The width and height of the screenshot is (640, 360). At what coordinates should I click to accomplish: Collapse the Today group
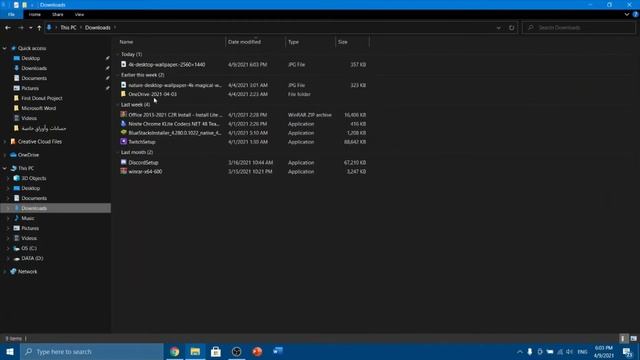[118, 54]
